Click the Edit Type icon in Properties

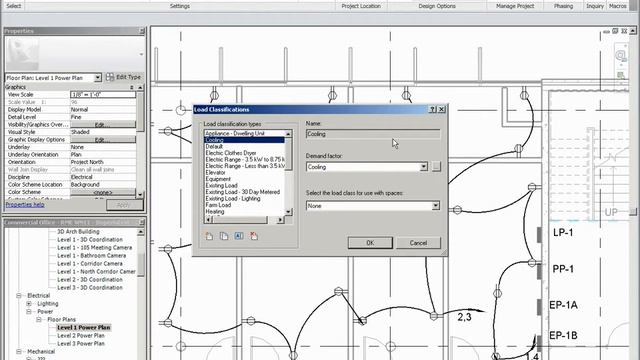coord(110,77)
